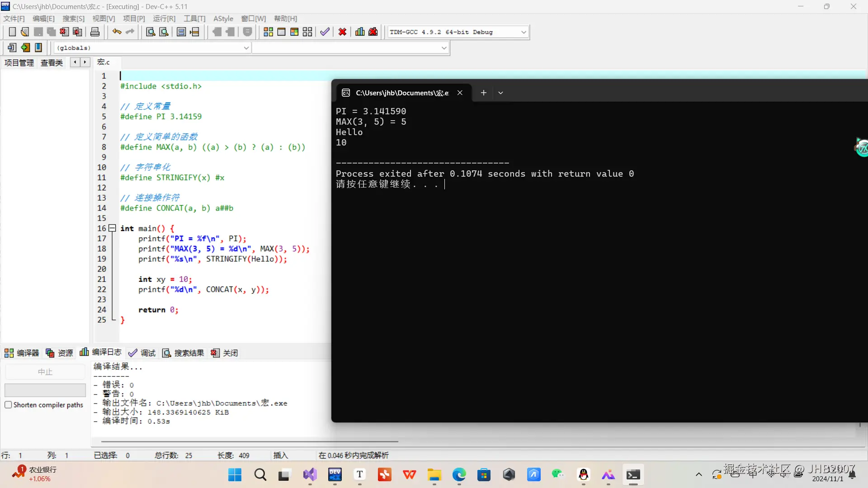This screenshot has height=488, width=868.
Task: Toggle the Shorten compiler paths checkbox
Action: pyautogui.click(x=8, y=405)
